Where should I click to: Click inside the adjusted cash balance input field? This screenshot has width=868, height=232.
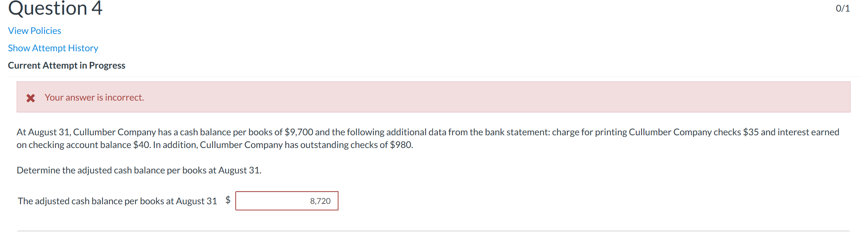click(x=287, y=201)
